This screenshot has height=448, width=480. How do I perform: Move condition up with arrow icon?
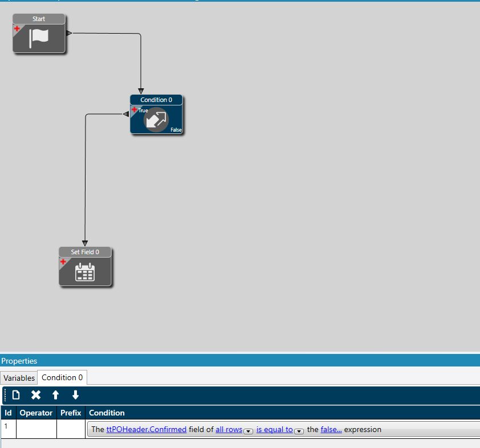tap(55, 395)
